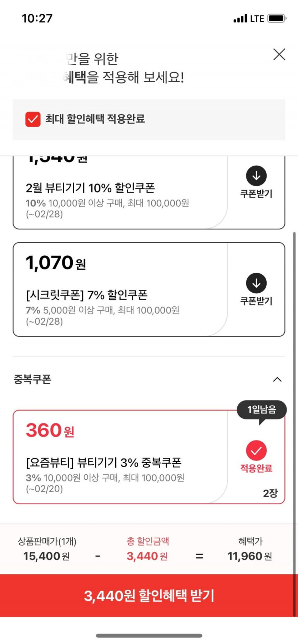298x644 pixels.
Task: Tap the 2장 coupon count label
Action: point(270,493)
